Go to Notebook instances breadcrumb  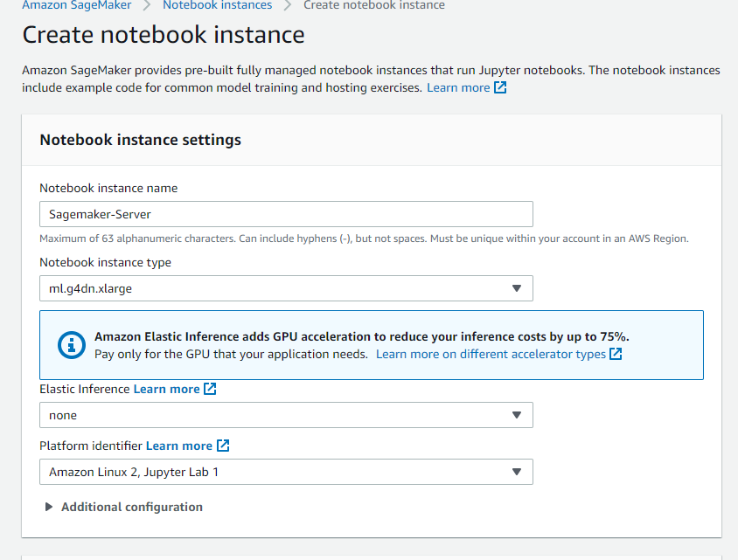point(218,5)
